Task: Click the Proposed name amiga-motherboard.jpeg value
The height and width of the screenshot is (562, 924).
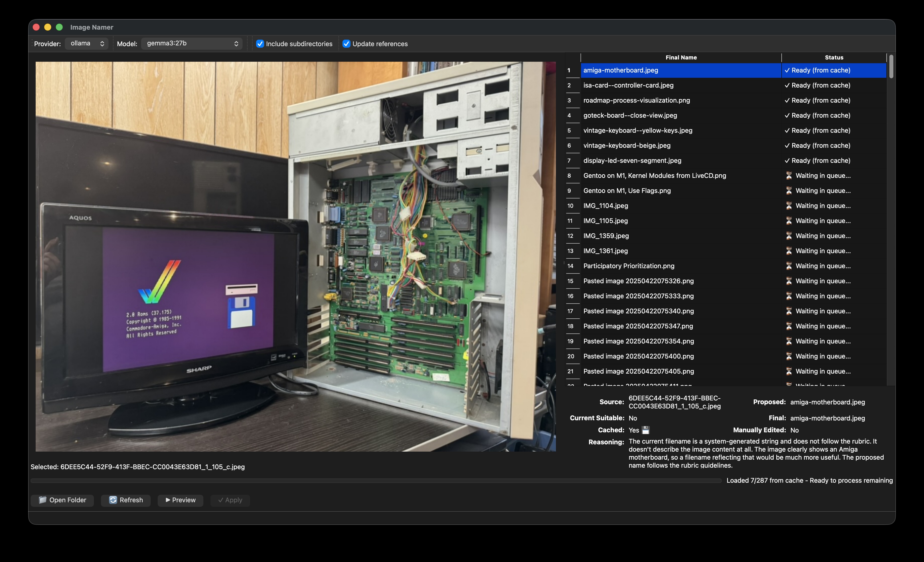Action: click(828, 402)
